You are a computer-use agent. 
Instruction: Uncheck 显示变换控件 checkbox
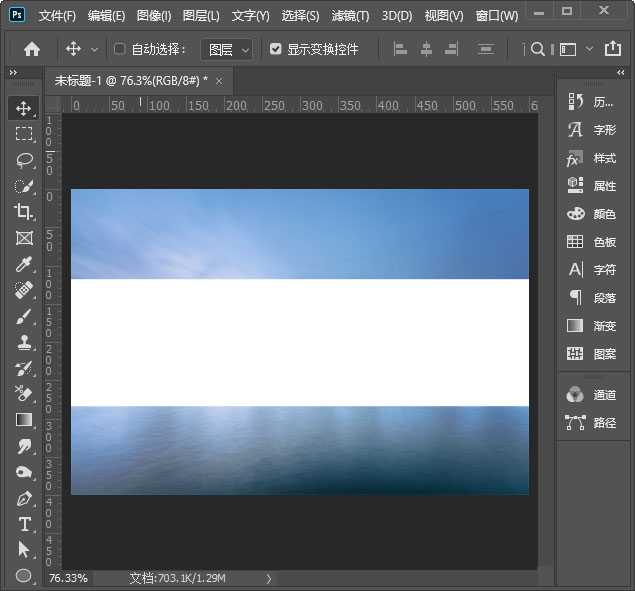(276, 49)
